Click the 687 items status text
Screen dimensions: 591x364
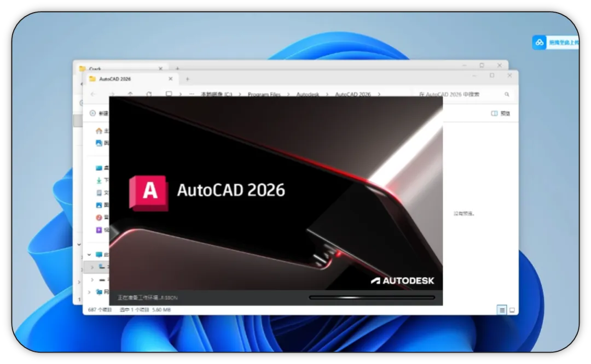click(100, 310)
